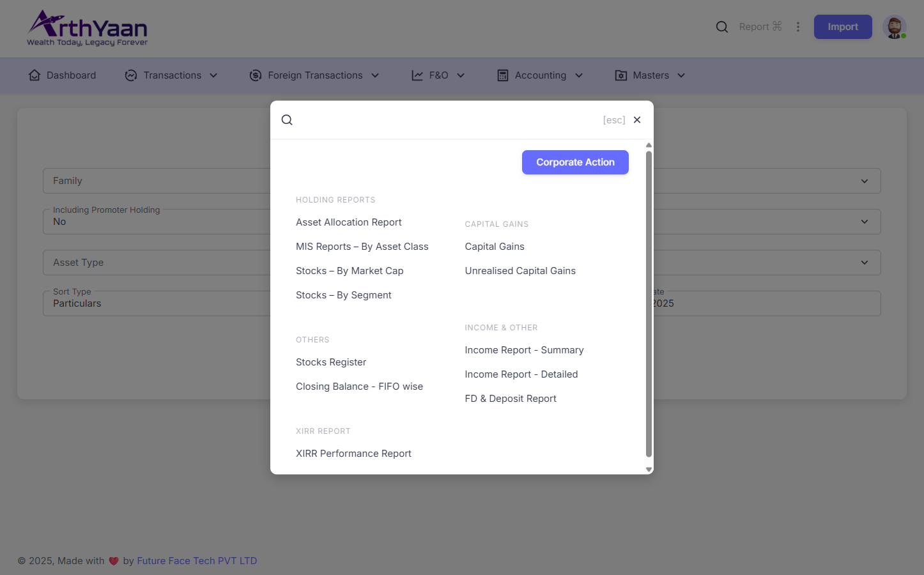Select Dashboard in the navigation bar
This screenshot has height=575, width=924.
pos(62,75)
